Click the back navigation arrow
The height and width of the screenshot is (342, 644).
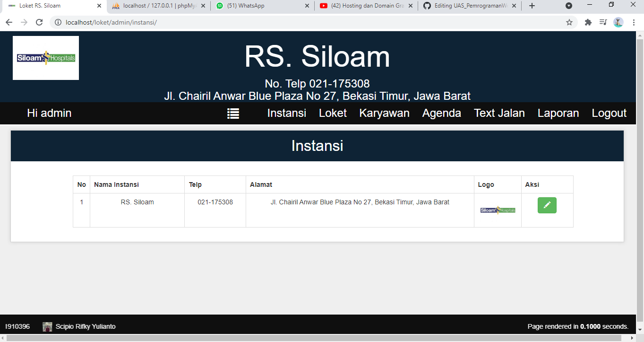tap(9, 22)
